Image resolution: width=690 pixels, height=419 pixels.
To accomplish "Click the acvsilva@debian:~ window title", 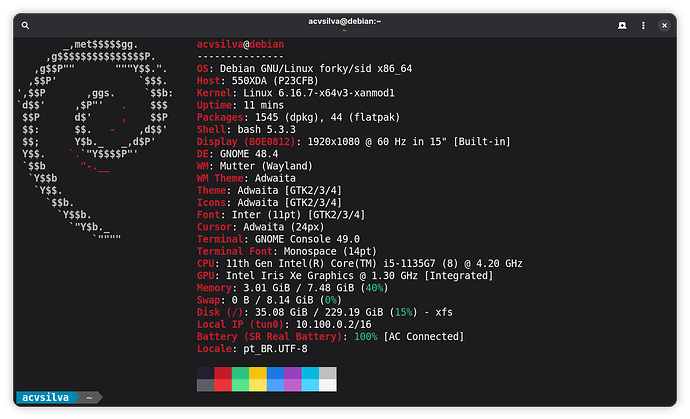I will tap(345, 21).
